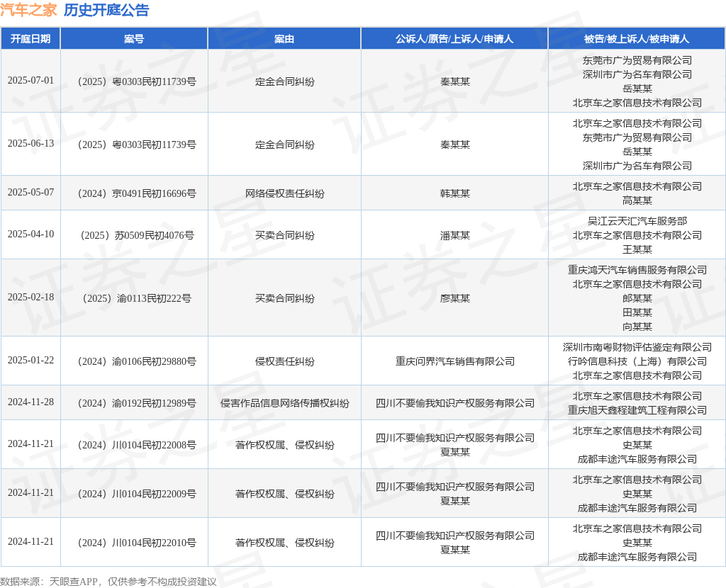Viewport: 726px width, 588px height.
Task: Click date cell 2025-06-13
Action: pos(30,143)
